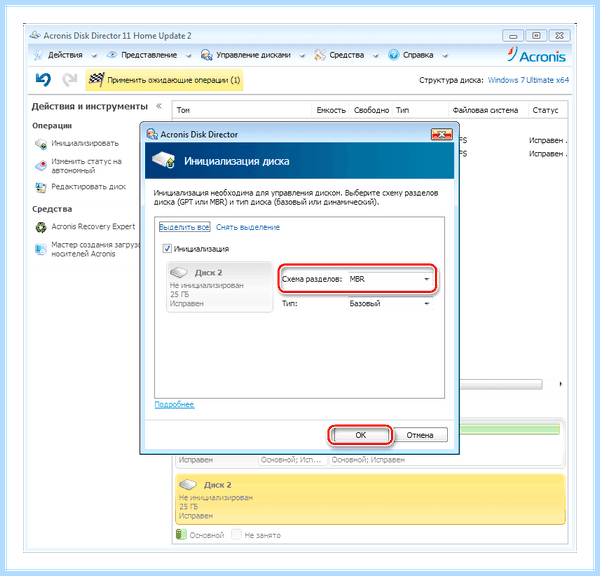Viewport: 600px width, 576px height.
Task: Click the green partition bar behind dialog
Action: pyautogui.click(x=510, y=429)
